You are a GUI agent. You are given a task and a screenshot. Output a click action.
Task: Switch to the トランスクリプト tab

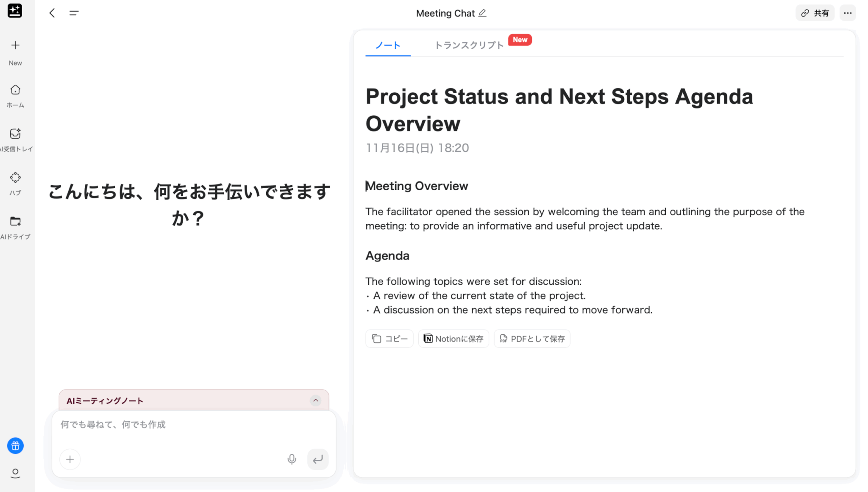point(469,45)
